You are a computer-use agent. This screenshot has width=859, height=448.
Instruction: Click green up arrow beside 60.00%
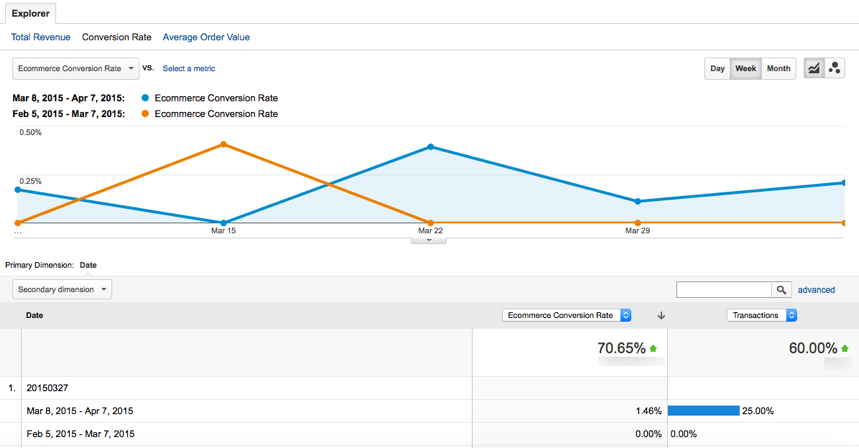click(x=845, y=348)
